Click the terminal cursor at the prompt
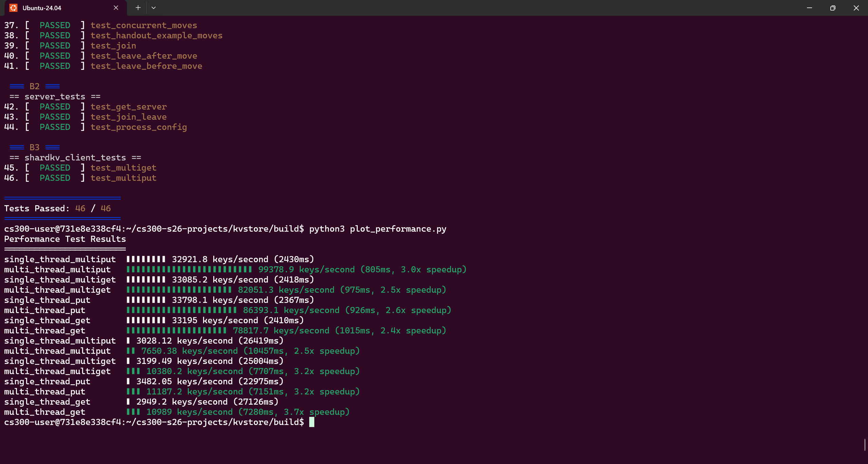Viewport: 868px width, 464px height. point(312,422)
